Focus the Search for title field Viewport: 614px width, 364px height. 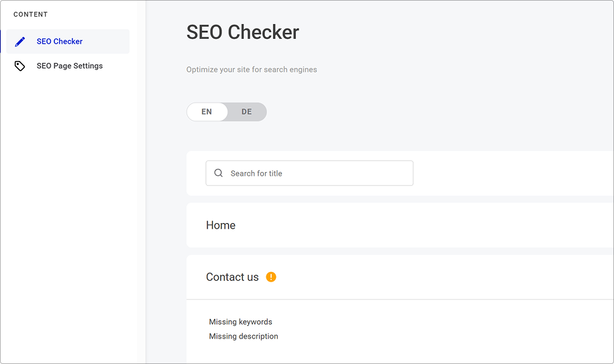click(309, 173)
